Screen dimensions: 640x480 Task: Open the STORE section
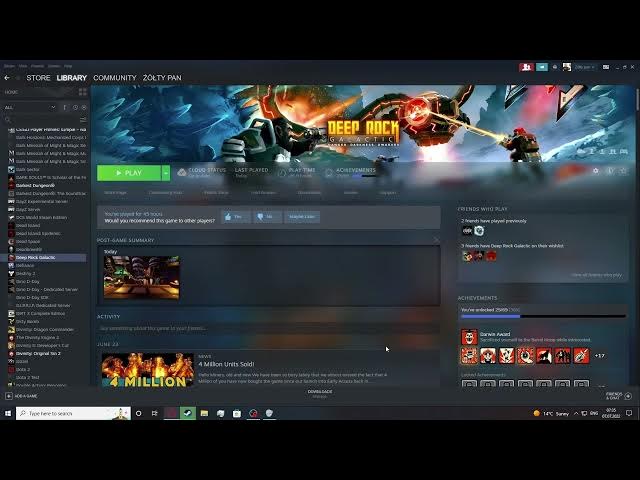click(38, 78)
